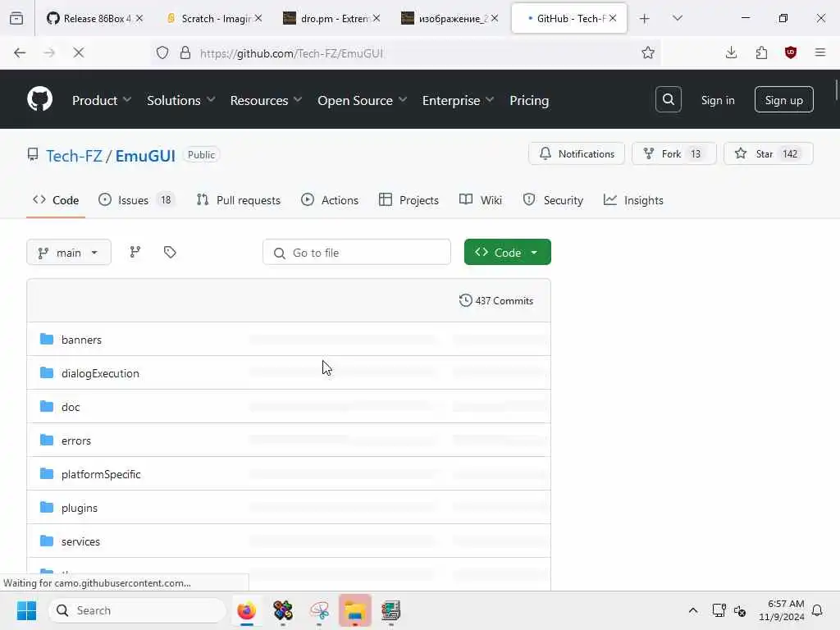Switch to the Actions tab
Viewport: 840px width, 630px height.
(x=330, y=200)
